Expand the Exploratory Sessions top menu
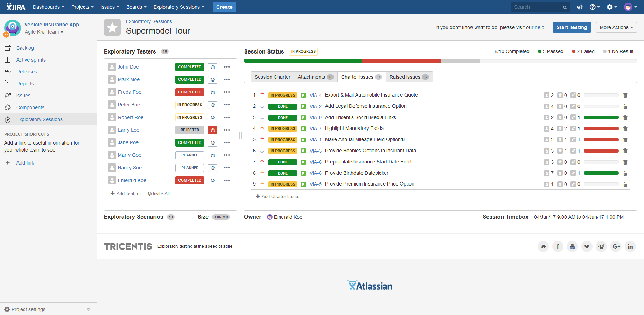This screenshot has height=315, width=644. [179, 7]
